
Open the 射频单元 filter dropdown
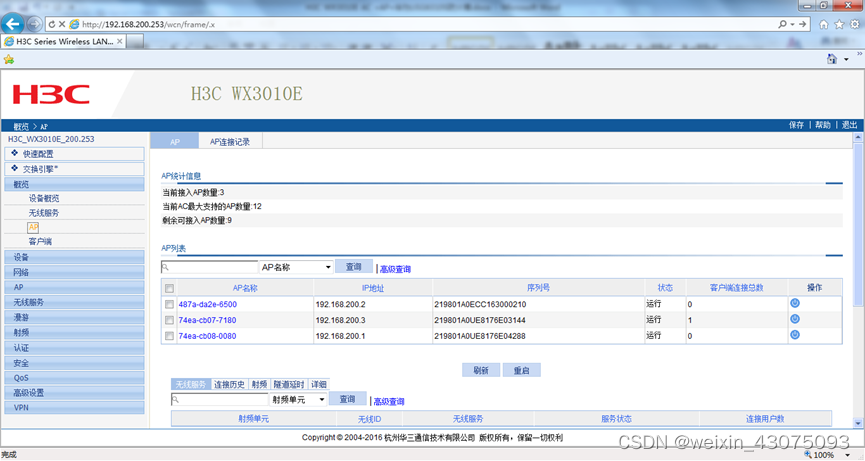[x=298, y=399]
